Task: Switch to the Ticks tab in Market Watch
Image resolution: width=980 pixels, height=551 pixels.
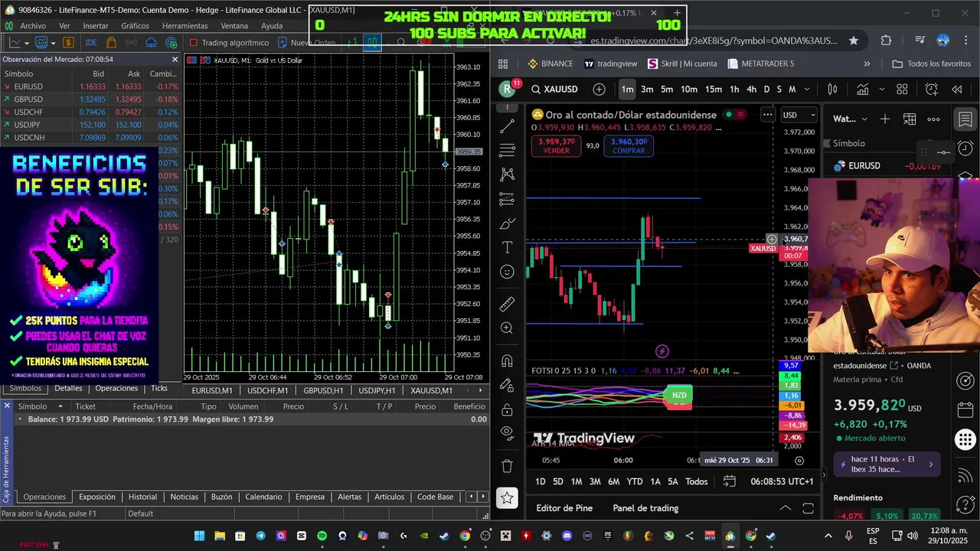Action: click(x=159, y=388)
